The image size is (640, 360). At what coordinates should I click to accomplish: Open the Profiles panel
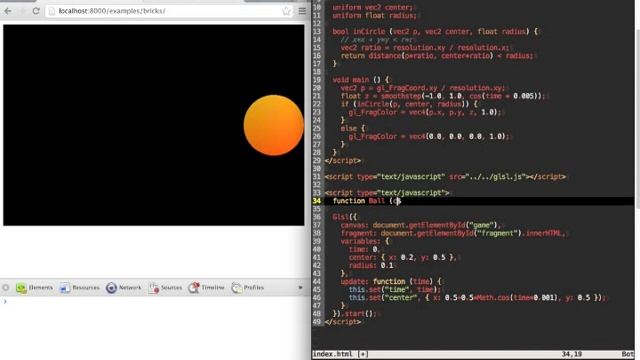coord(248,288)
